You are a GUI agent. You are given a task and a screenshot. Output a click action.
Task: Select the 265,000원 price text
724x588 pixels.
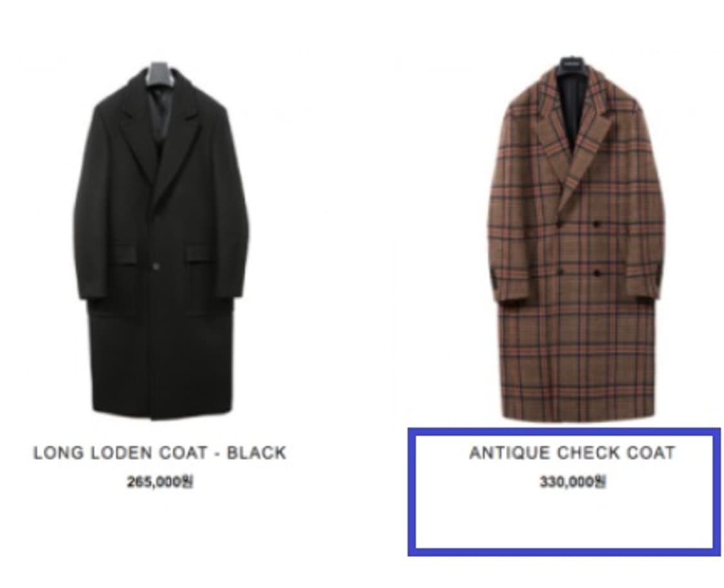coord(160,482)
